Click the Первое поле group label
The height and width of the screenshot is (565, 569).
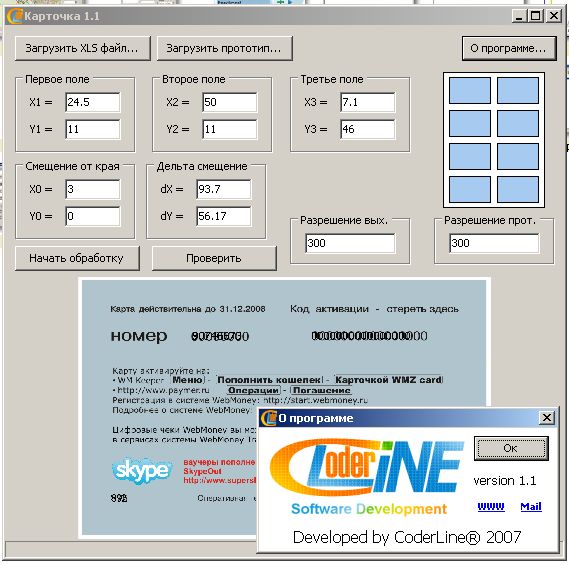[x=57, y=79]
